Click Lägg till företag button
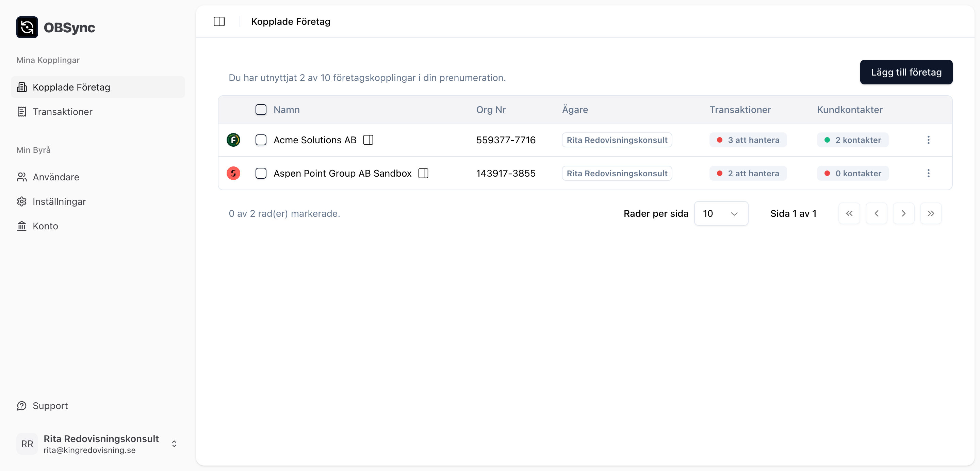Viewport: 980px width, 471px height. coord(906,72)
